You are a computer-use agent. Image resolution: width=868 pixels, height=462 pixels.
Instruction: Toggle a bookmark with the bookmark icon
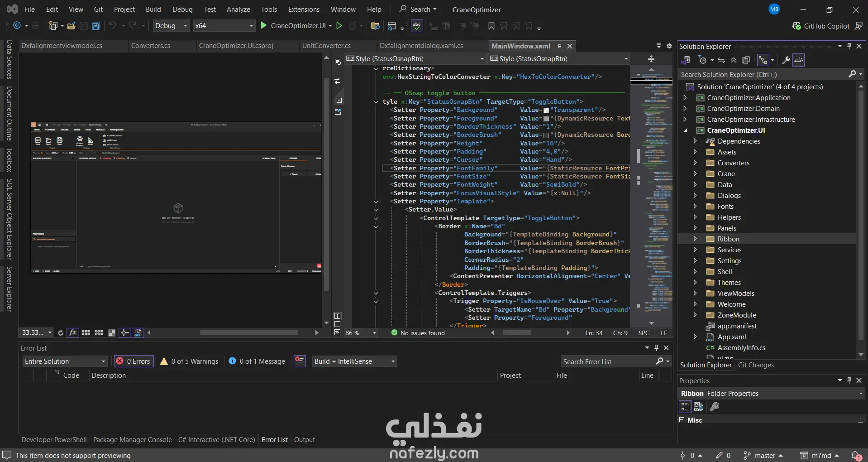[491, 26]
